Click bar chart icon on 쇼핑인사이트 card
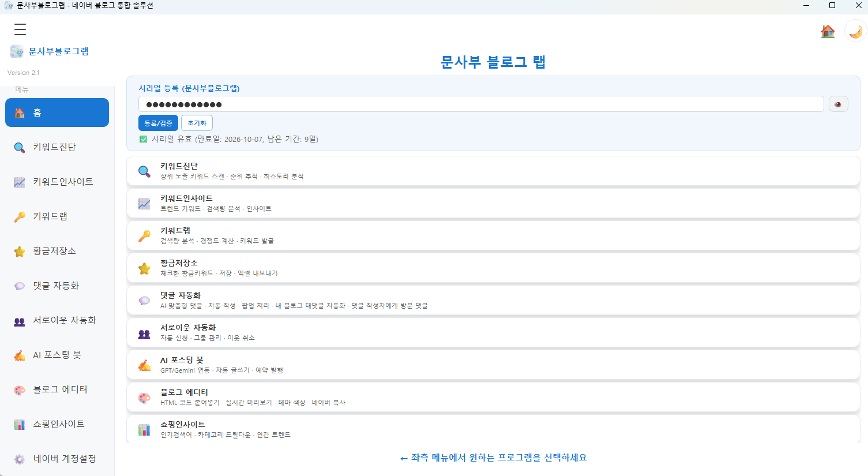The width and height of the screenshot is (868, 476). 144,430
